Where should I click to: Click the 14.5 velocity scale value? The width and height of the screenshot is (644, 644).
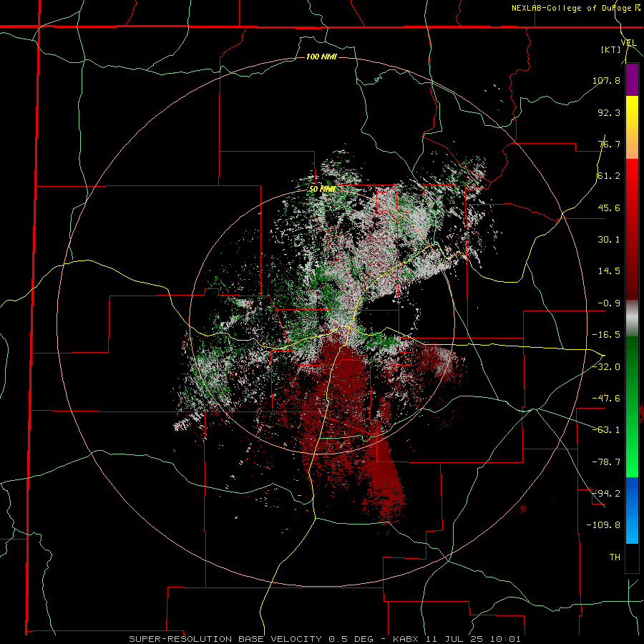609,271
